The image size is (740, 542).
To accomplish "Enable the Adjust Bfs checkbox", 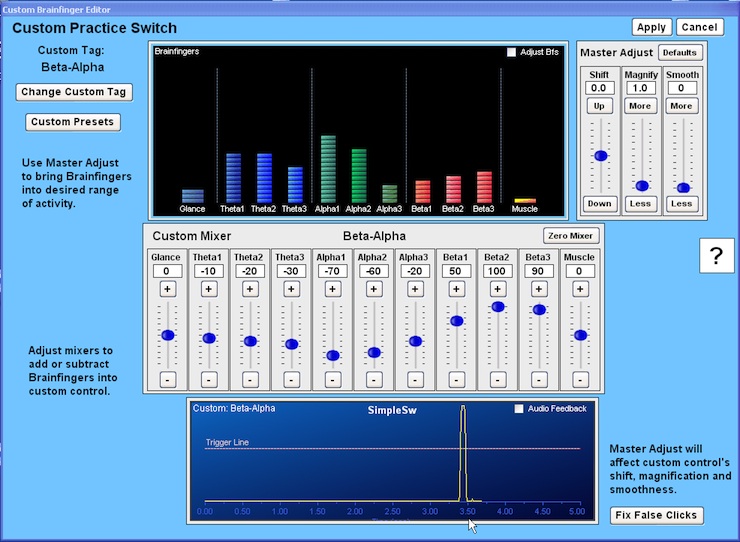I will click(511, 52).
